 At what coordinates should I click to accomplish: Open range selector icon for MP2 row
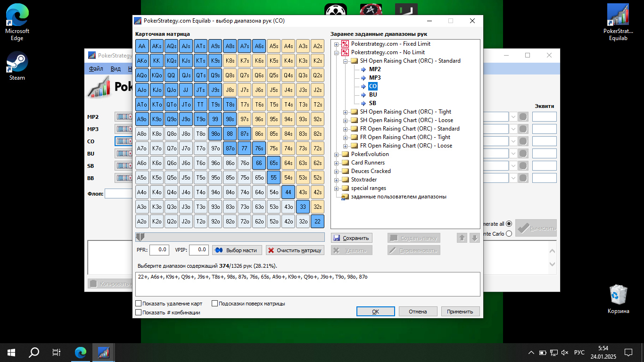tap(124, 117)
